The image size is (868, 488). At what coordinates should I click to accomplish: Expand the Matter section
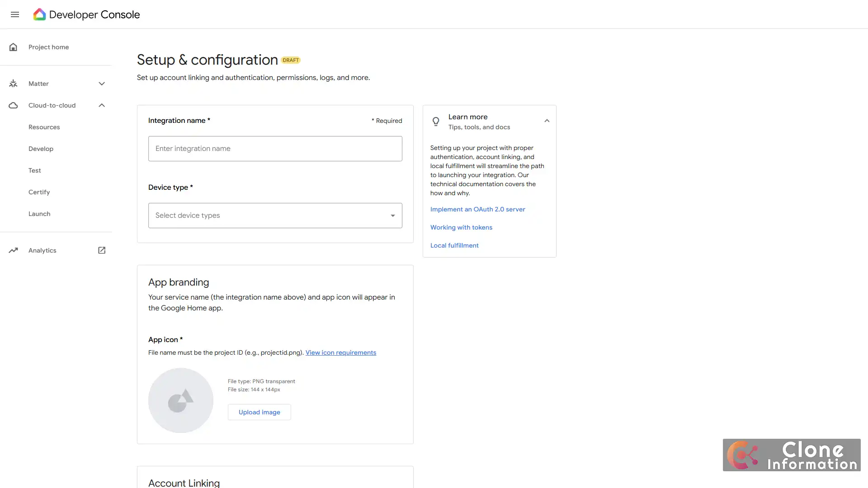(x=101, y=84)
